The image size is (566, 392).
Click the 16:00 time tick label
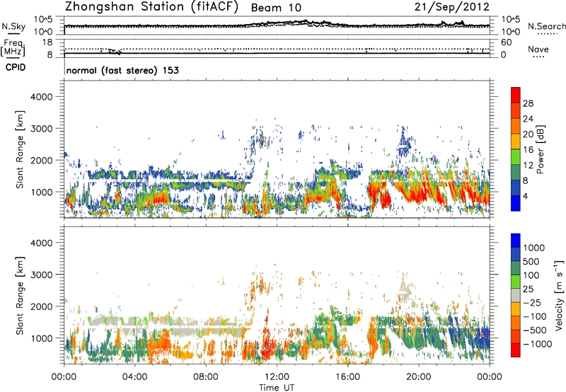point(347,377)
